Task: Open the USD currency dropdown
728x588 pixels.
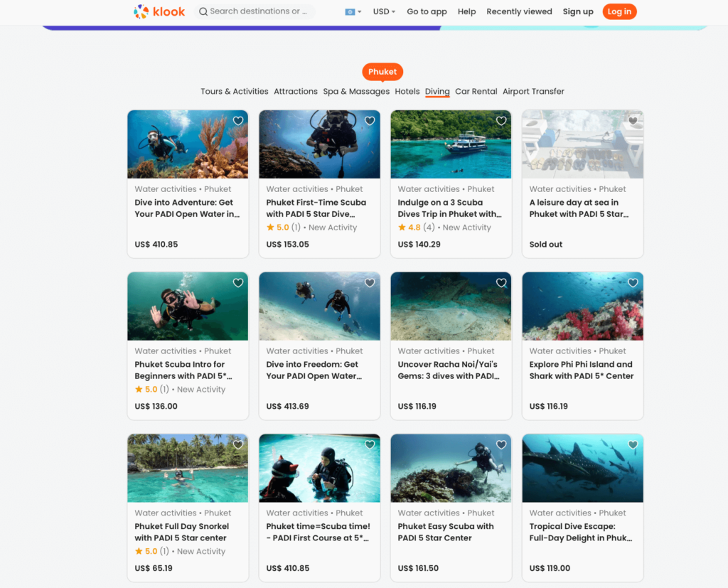Action: (384, 11)
